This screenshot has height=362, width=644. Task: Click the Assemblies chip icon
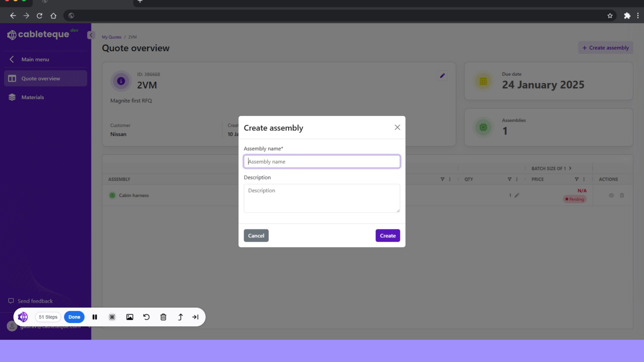point(483,127)
